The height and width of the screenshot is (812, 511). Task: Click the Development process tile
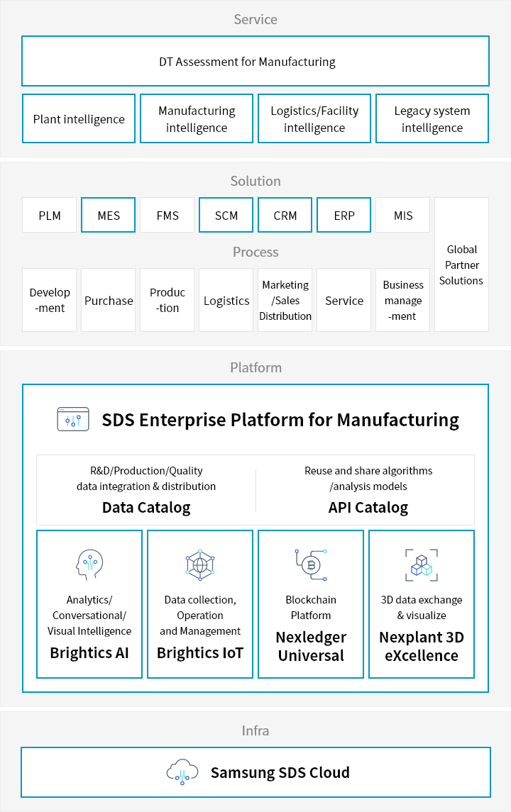pyautogui.click(x=49, y=300)
